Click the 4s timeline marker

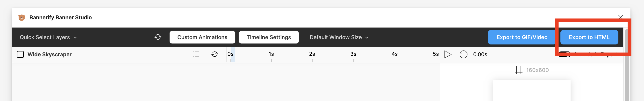[x=394, y=54]
